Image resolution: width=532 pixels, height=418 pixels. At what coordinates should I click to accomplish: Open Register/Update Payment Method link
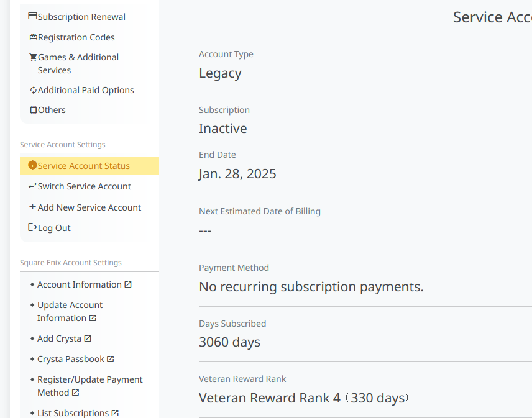90,386
